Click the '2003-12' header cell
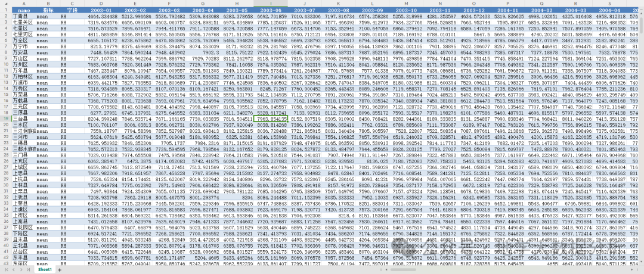644x274 pixels. [475, 10]
